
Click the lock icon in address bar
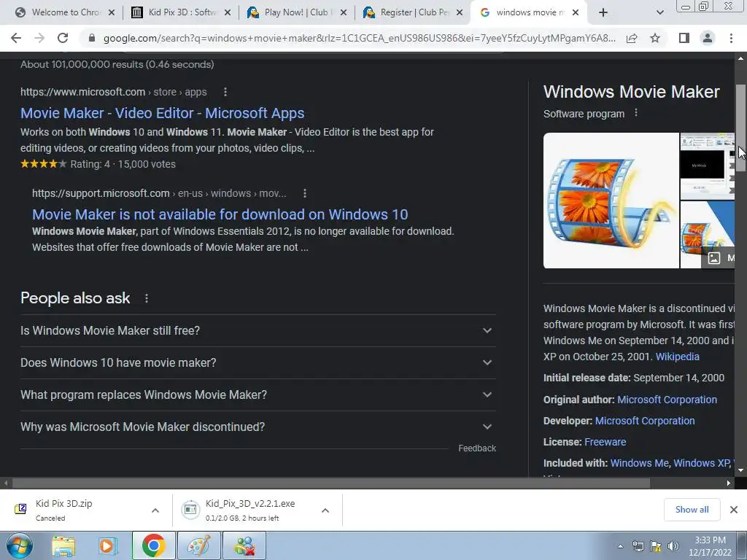[92, 38]
